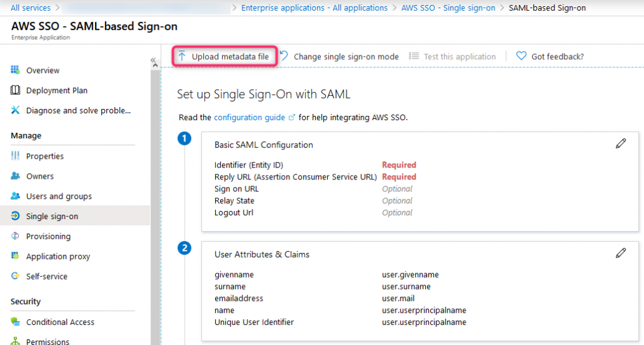The image size is (644, 345).
Task: Click the Diagnose and solve problems wrench icon
Action: pos(15,110)
